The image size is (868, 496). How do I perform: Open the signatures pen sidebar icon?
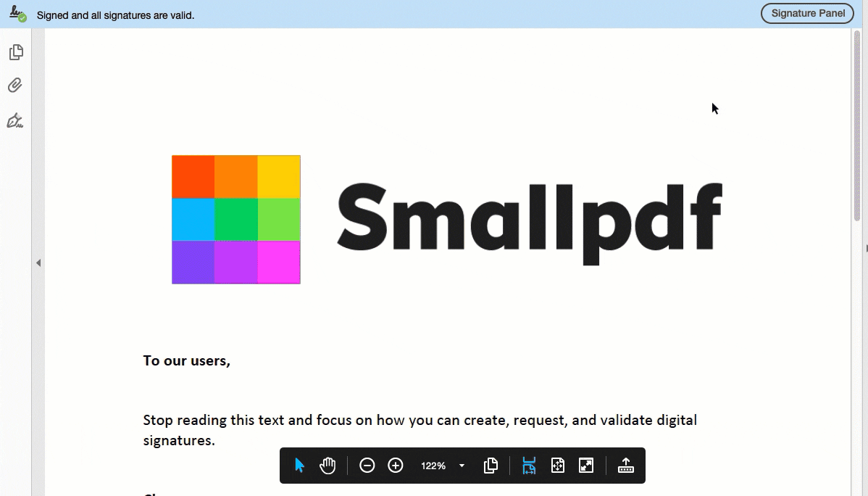15,121
